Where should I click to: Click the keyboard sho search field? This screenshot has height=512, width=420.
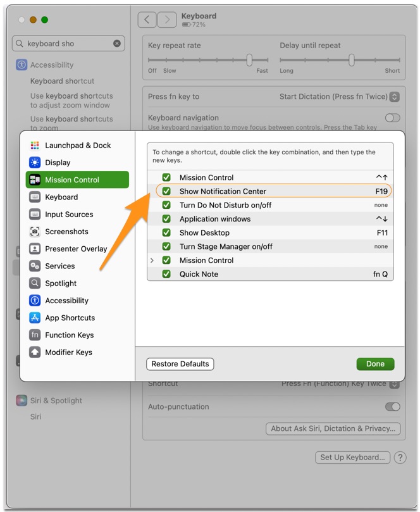pyautogui.click(x=68, y=44)
